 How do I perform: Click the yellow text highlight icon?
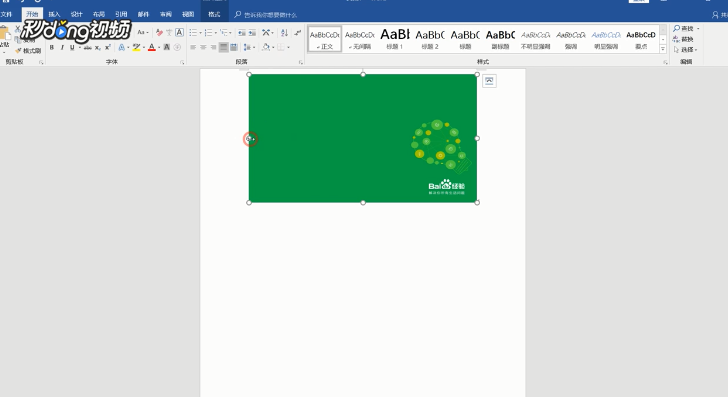point(136,47)
